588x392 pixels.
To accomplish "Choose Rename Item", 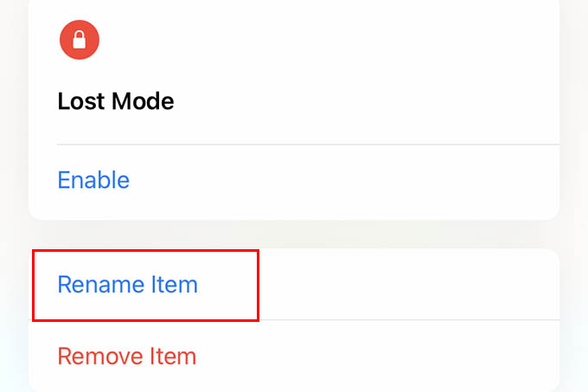I will click(x=127, y=285).
